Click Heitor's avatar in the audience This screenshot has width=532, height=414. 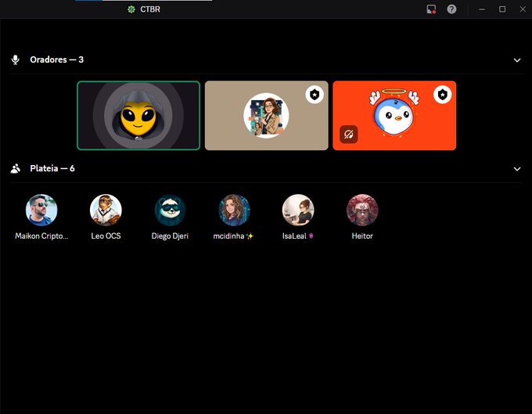(362, 210)
